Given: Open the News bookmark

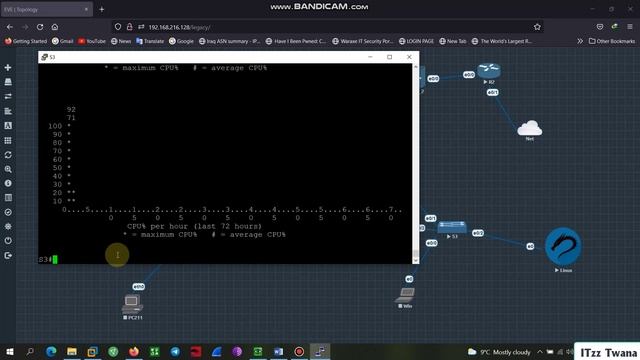Looking at the screenshot, I should [x=121, y=41].
